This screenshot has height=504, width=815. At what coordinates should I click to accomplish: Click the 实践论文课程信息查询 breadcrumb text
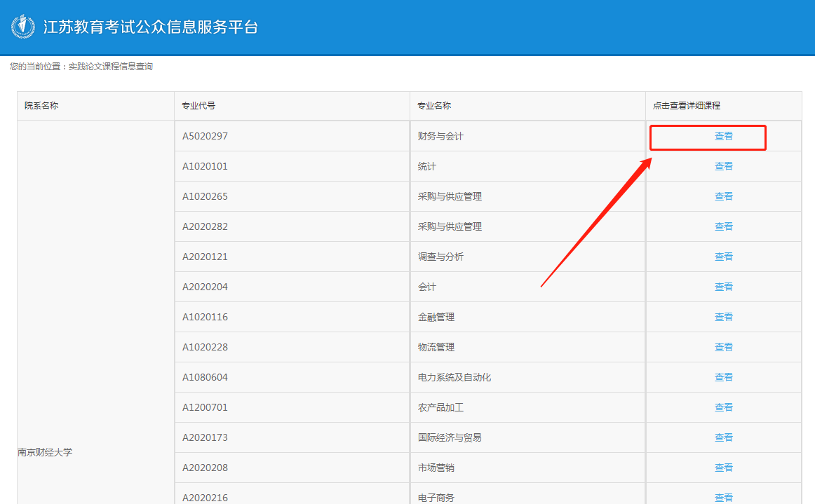click(110, 67)
